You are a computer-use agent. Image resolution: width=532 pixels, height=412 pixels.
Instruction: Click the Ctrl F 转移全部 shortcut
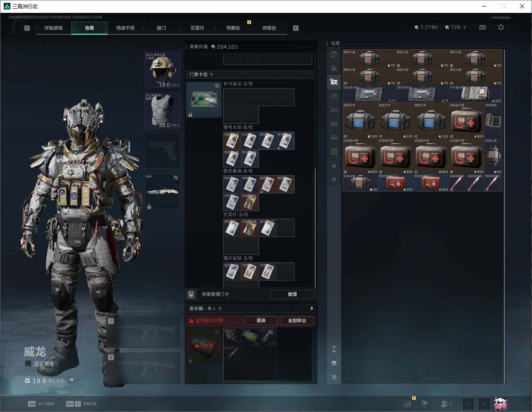pyautogui.click(x=81, y=404)
